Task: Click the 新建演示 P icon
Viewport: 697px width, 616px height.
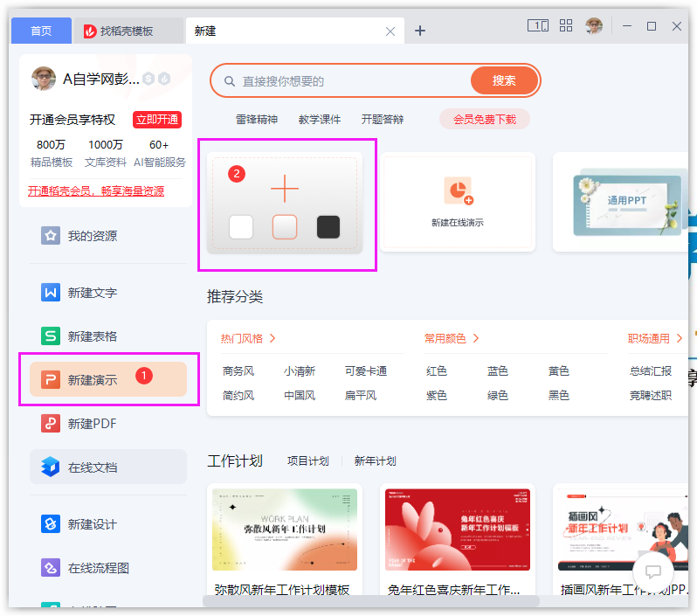Action: point(51,379)
